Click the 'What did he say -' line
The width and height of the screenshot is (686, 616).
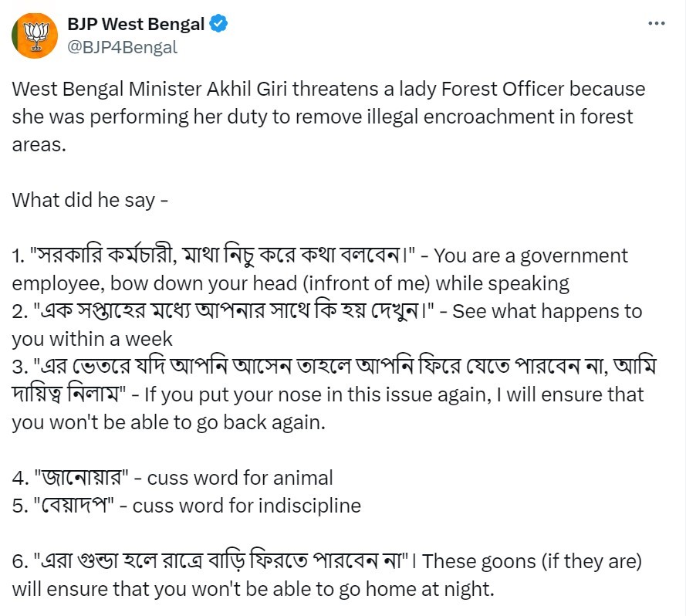click(x=90, y=200)
